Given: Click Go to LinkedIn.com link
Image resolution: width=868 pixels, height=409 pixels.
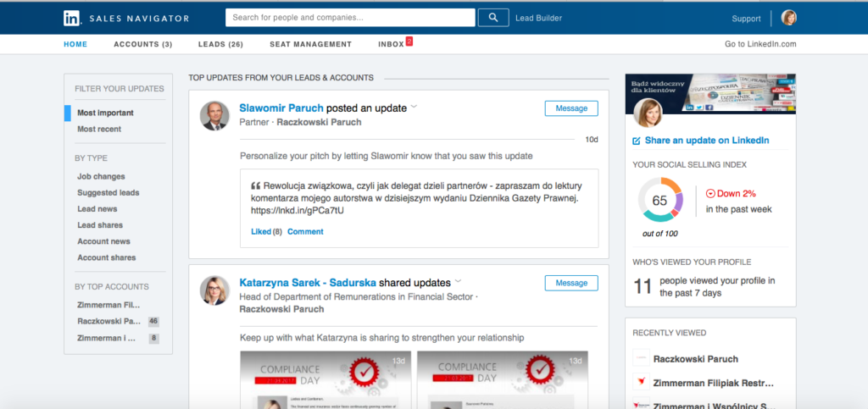Looking at the screenshot, I should pos(760,44).
